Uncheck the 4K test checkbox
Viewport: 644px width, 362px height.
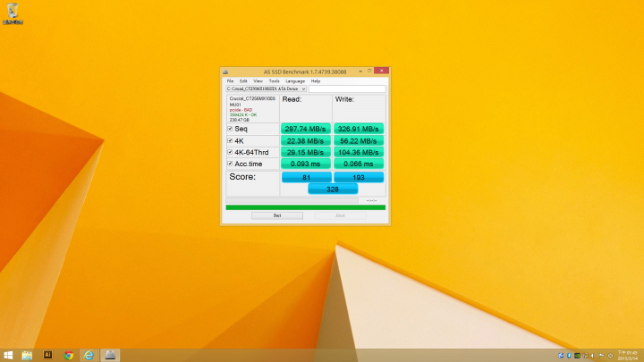point(230,141)
